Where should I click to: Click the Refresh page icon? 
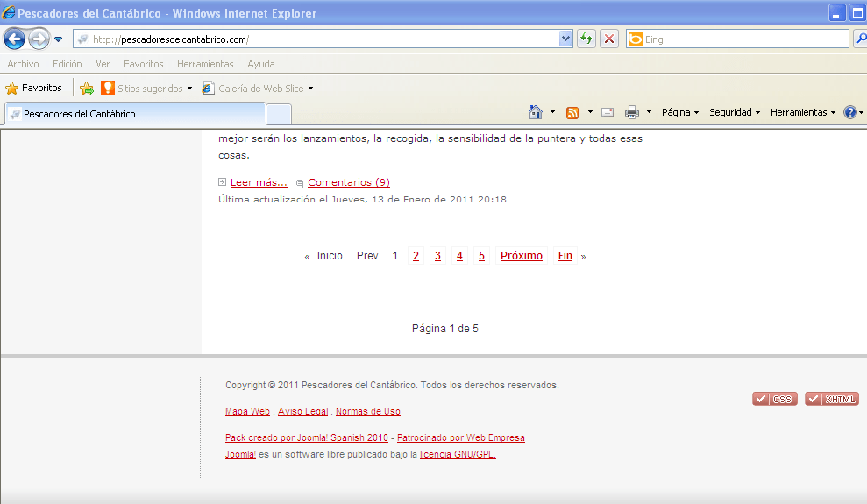point(586,39)
